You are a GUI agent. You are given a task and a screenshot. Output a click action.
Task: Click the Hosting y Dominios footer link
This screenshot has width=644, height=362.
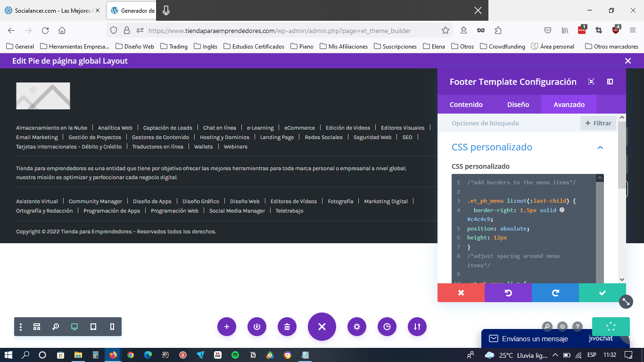[x=224, y=137]
